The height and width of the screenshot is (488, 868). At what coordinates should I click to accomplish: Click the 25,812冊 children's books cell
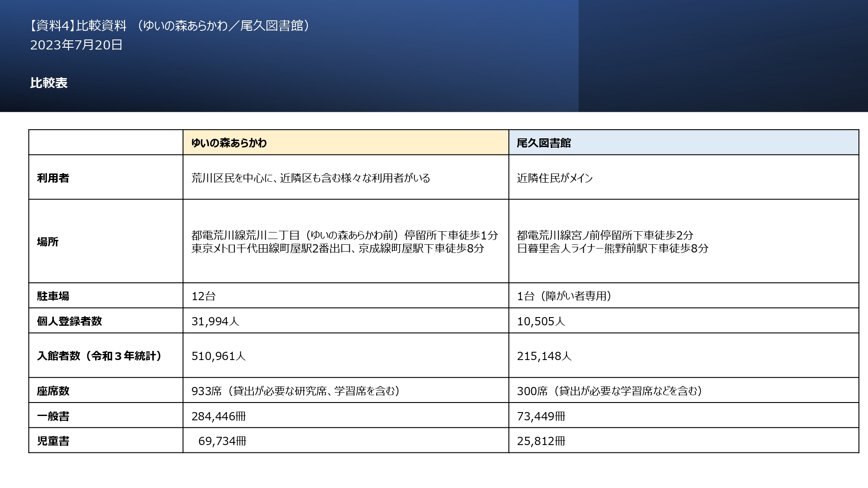pos(541,441)
